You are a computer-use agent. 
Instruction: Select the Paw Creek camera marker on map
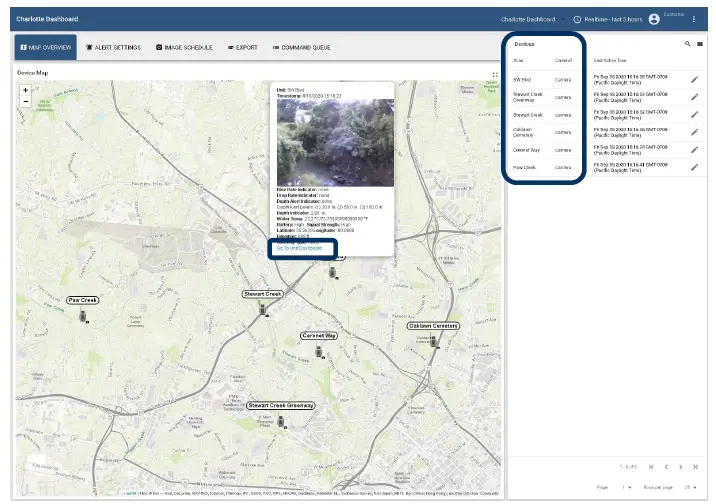84,316
